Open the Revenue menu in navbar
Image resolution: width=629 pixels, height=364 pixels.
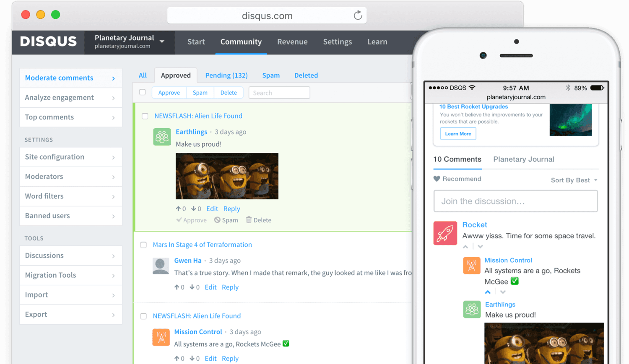[x=292, y=42]
